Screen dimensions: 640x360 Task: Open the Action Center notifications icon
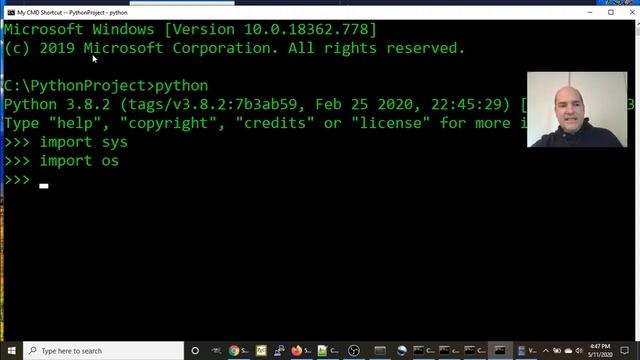pos(624,351)
